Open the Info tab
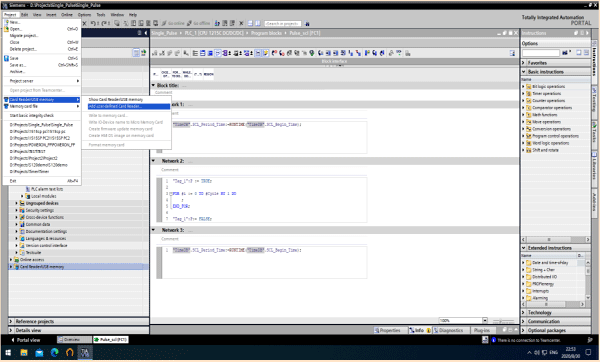 pyautogui.click(x=419, y=330)
